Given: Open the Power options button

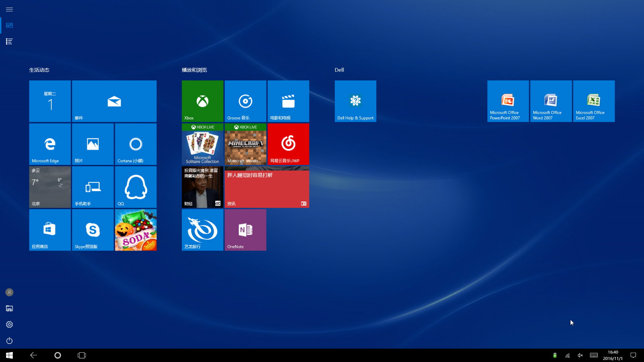Looking at the screenshot, I should [x=9, y=341].
